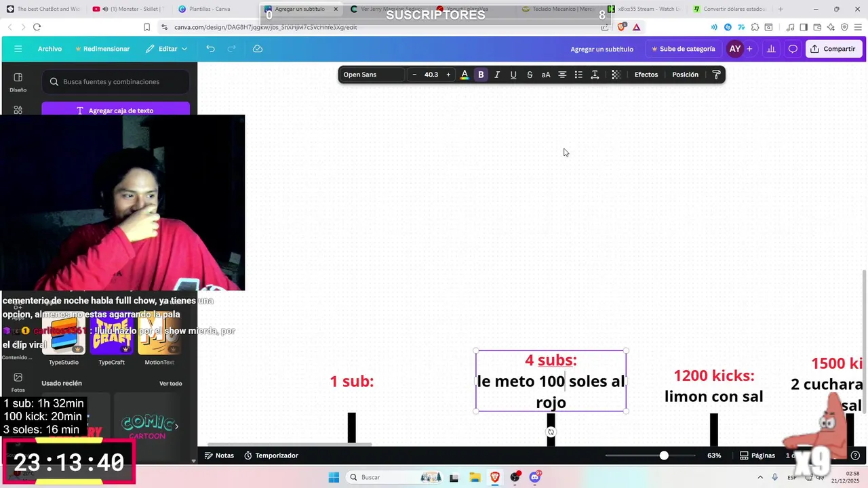The width and height of the screenshot is (868, 488).
Task: Toggle italic formatting
Action: tap(497, 75)
